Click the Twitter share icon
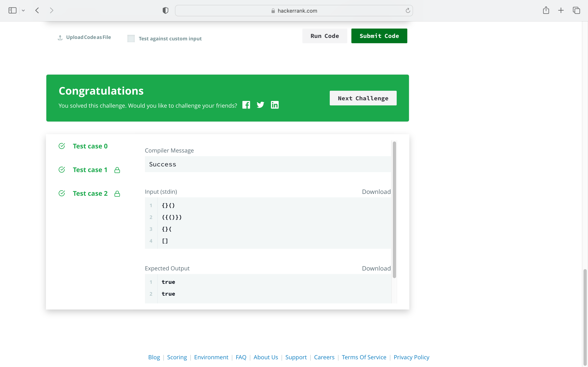Viewport: 588px width, 367px height. (x=260, y=105)
